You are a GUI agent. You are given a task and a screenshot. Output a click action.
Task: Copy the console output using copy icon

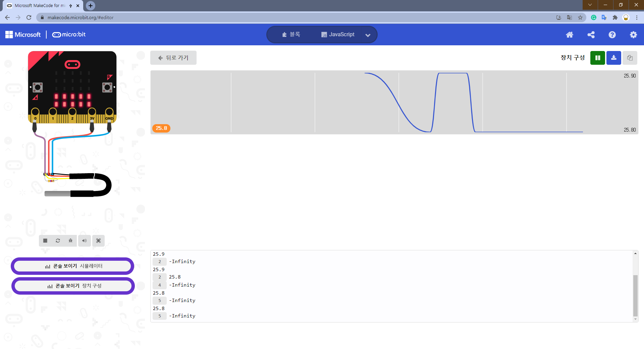[x=630, y=58]
